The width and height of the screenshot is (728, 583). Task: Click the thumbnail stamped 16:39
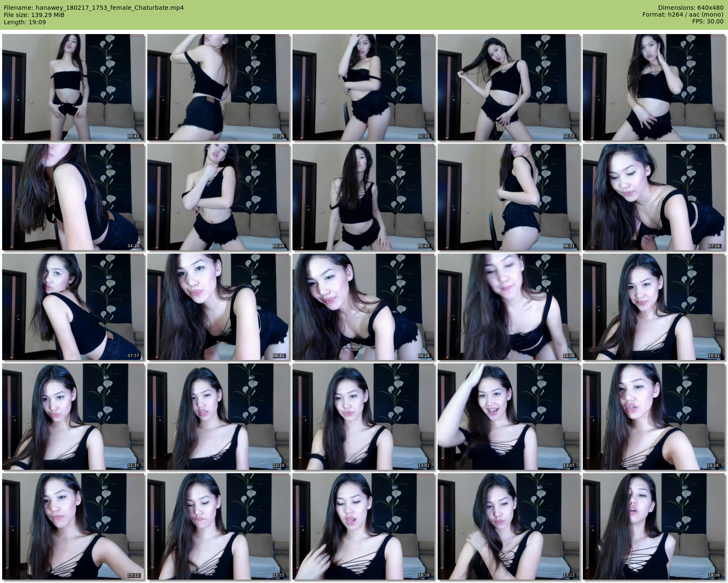click(363, 526)
